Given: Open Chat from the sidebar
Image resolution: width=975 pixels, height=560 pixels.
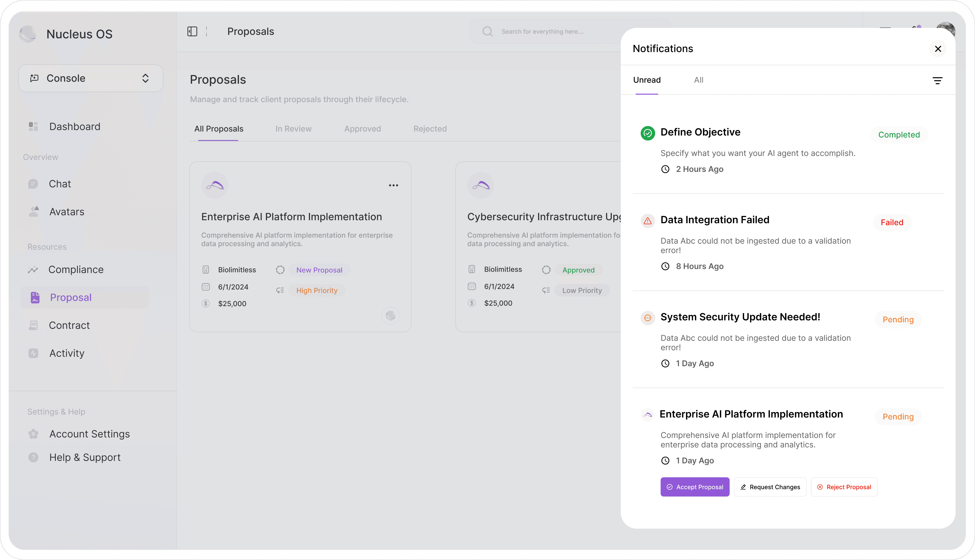Looking at the screenshot, I should pyautogui.click(x=60, y=184).
